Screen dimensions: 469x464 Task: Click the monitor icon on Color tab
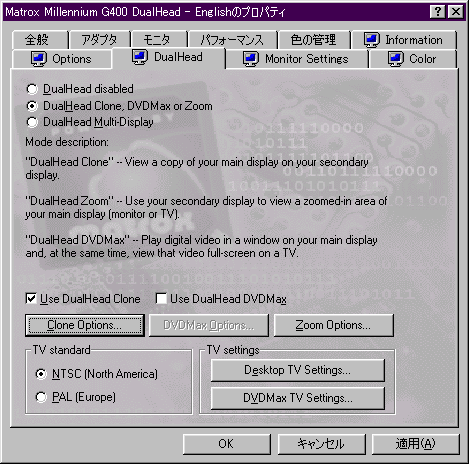[x=396, y=59]
